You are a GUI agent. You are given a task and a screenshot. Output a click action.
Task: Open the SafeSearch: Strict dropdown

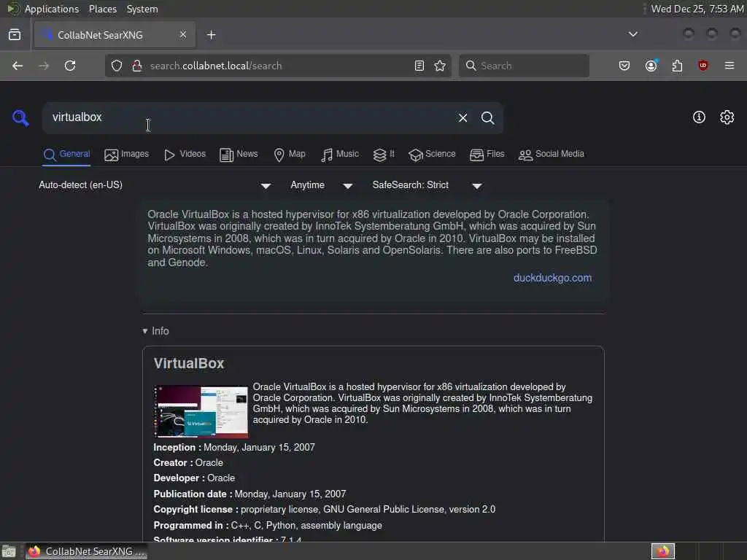pos(427,185)
